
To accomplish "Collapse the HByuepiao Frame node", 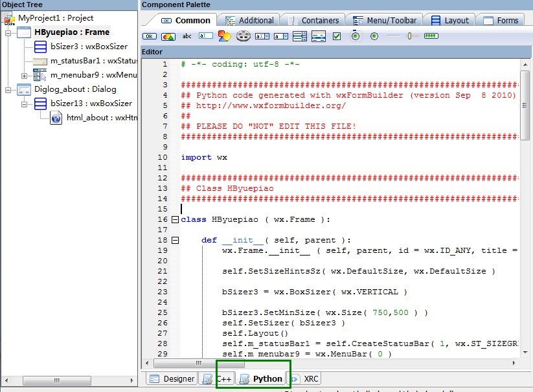I will [8, 33].
